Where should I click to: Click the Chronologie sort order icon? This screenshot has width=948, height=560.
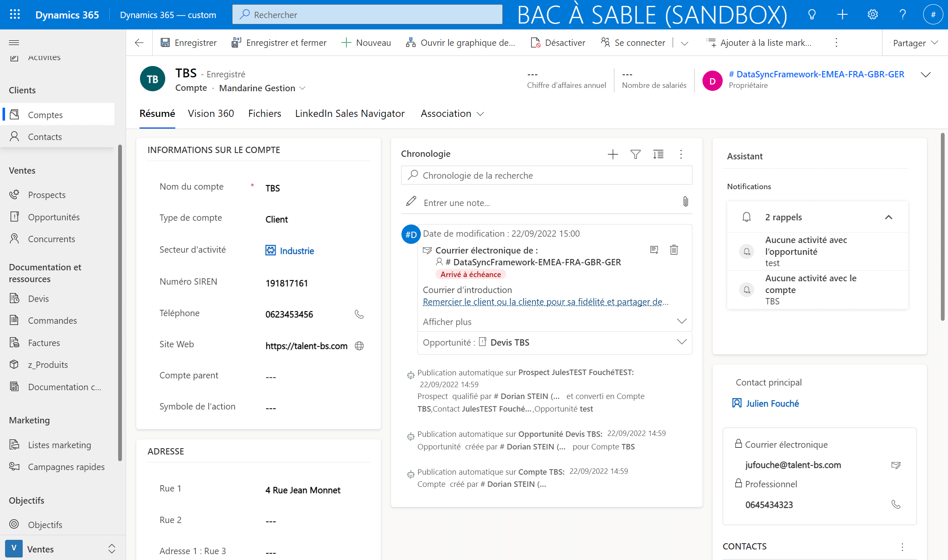(658, 154)
